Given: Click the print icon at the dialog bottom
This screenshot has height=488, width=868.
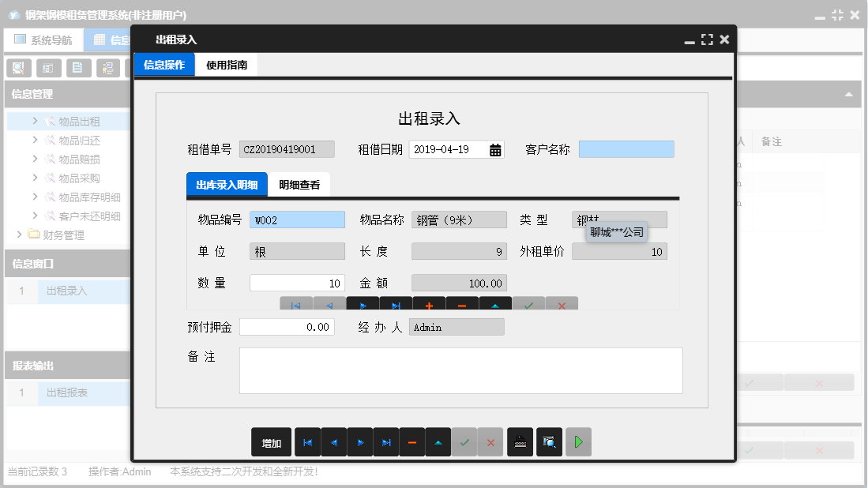Looking at the screenshot, I should pyautogui.click(x=520, y=442).
